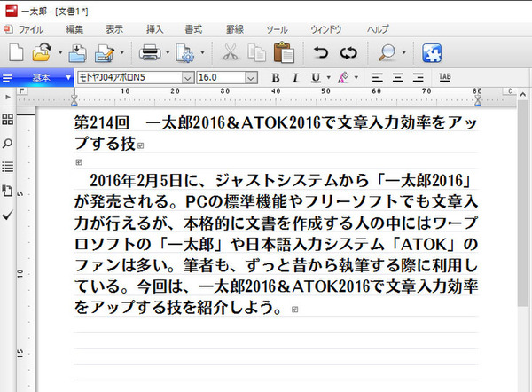Screen dimensions: 532x392
Task: Open the magnifier search icon
Action: tap(387, 52)
